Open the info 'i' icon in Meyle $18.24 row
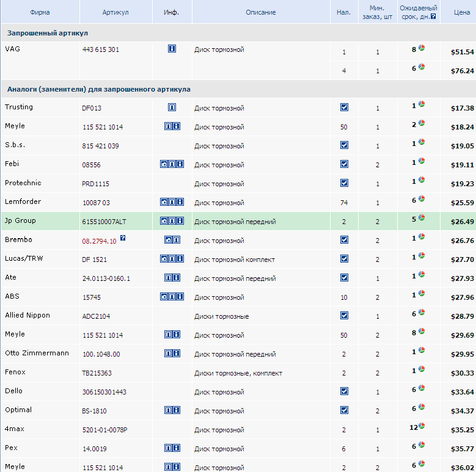476x472 pixels. [176, 126]
